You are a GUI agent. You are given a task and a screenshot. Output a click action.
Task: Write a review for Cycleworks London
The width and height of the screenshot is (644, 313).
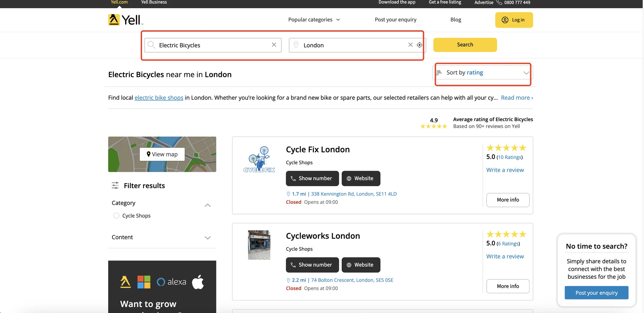(x=505, y=257)
